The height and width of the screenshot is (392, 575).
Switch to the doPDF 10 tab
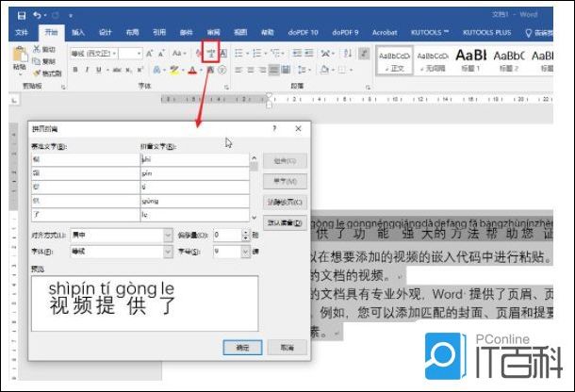(x=303, y=33)
